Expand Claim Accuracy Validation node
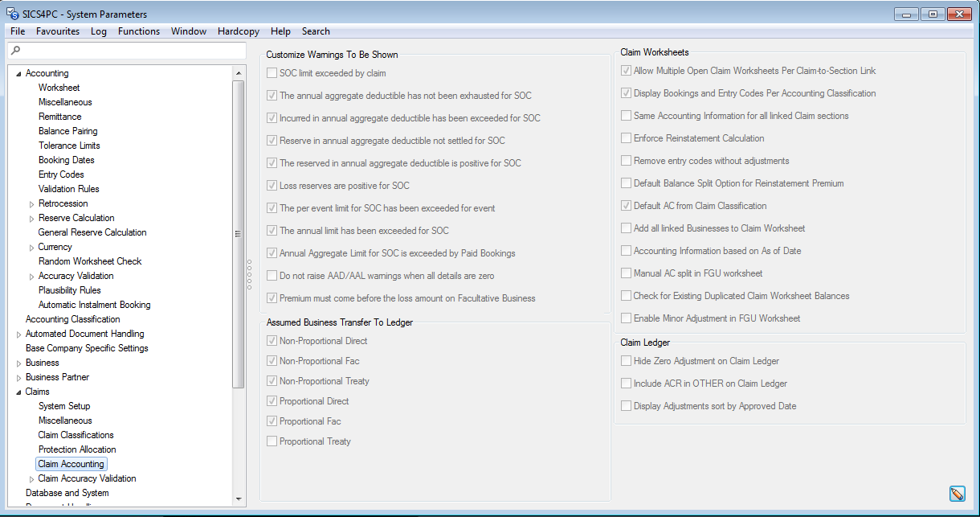 [x=32, y=479]
